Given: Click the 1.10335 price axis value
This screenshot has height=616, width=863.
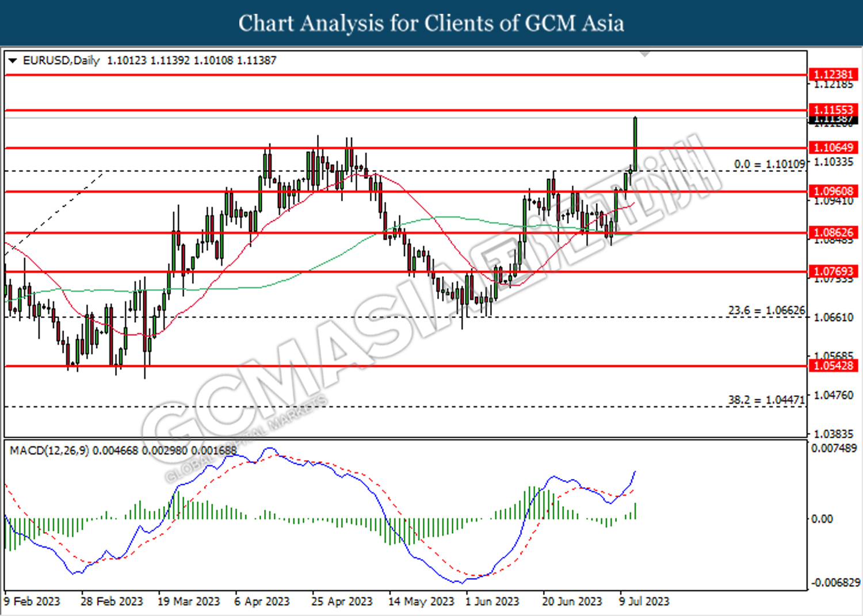Looking at the screenshot, I should 834,162.
